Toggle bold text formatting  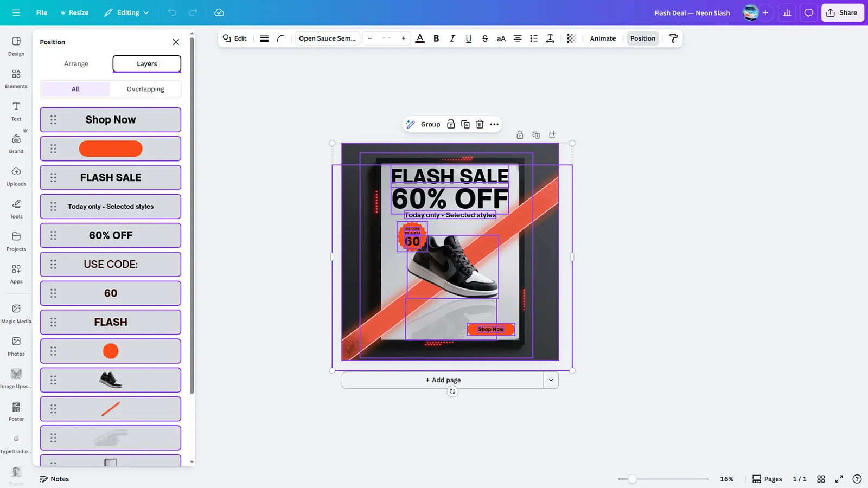[x=436, y=38]
